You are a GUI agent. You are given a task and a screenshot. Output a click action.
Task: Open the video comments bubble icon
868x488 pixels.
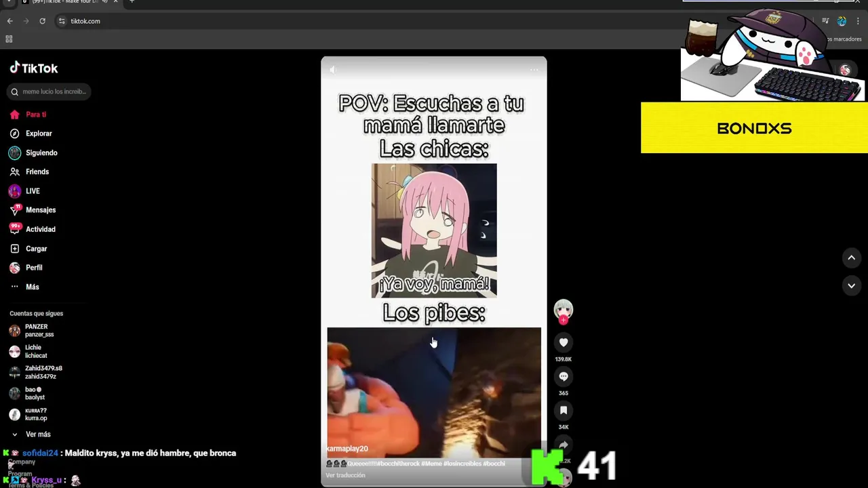point(564,377)
